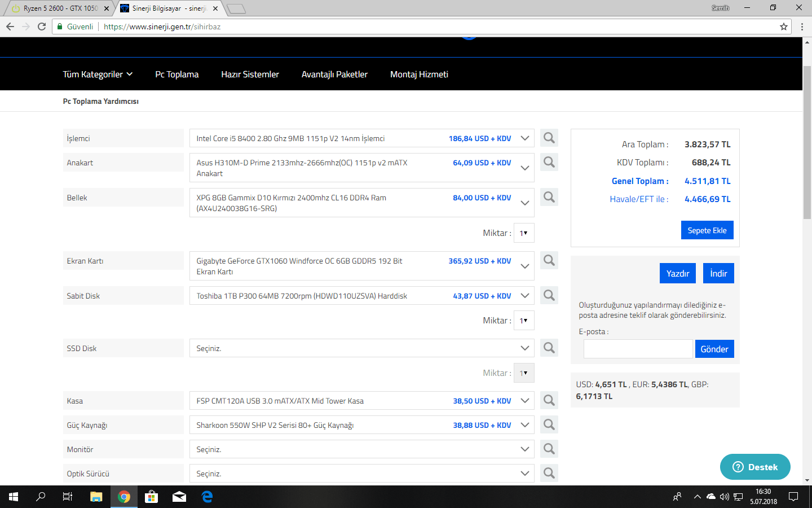The height and width of the screenshot is (508, 812).
Task: Search products for the Ekran Kartı row
Action: tap(549, 260)
